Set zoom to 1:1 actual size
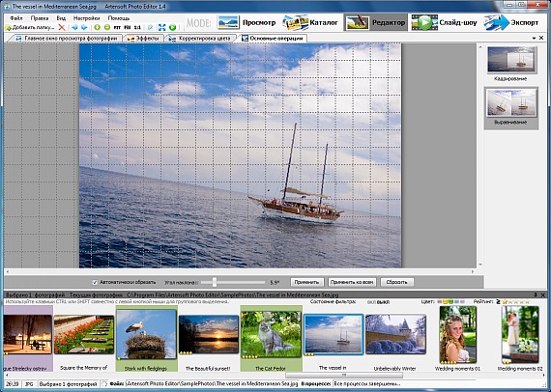The image size is (551, 392). point(137,27)
